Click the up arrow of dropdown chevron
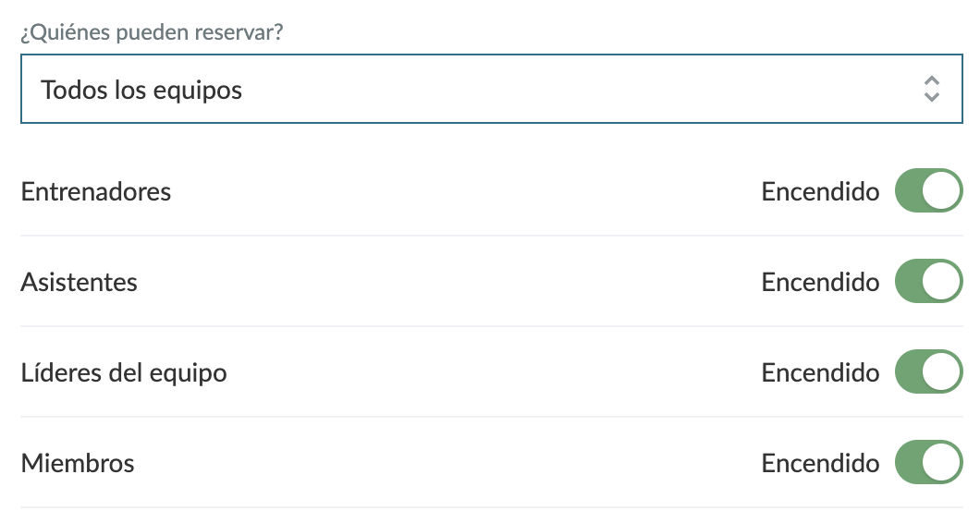Image resolution: width=980 pixels, height=523 pixels. (932, 81)
